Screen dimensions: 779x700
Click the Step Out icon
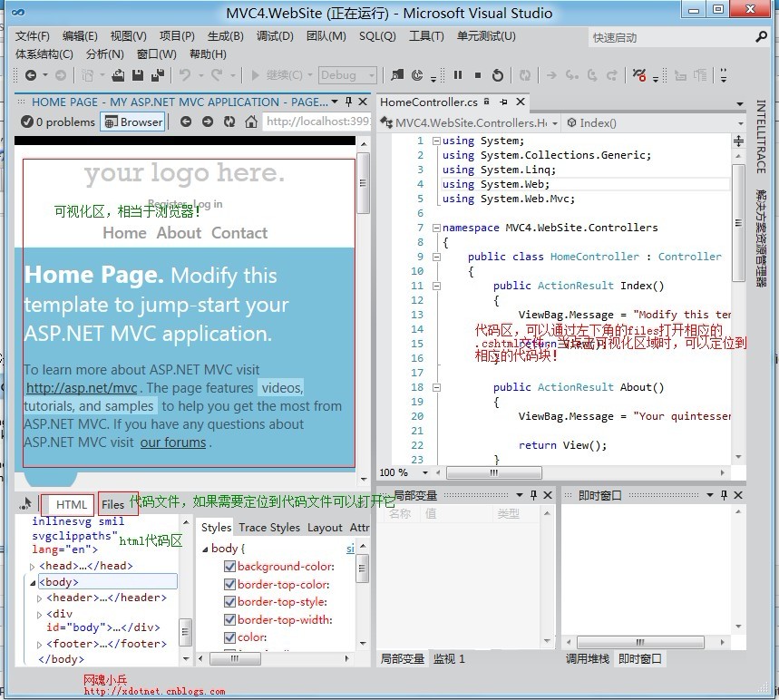coord(611,75)
